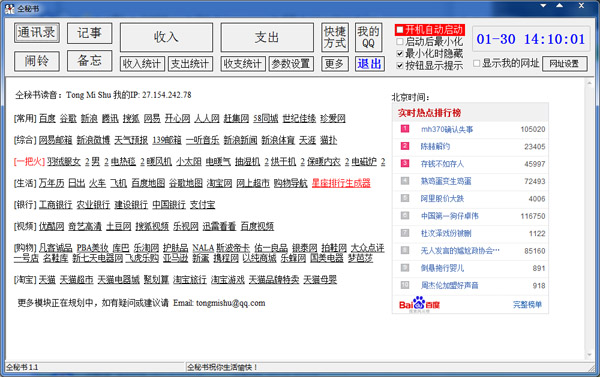
Task: Click the 我的QQ button
Action: click(368, 37)
